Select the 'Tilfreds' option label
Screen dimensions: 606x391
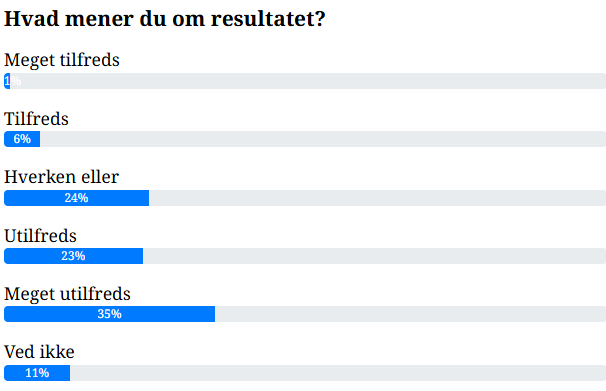pos(36,119)
